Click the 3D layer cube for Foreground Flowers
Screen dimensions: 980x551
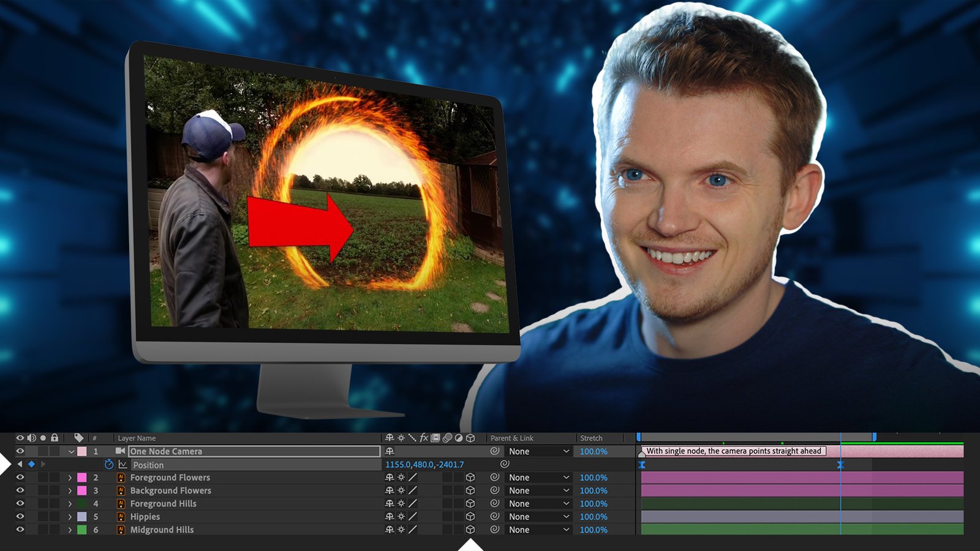pyautogui.click(x=470, y=478)
